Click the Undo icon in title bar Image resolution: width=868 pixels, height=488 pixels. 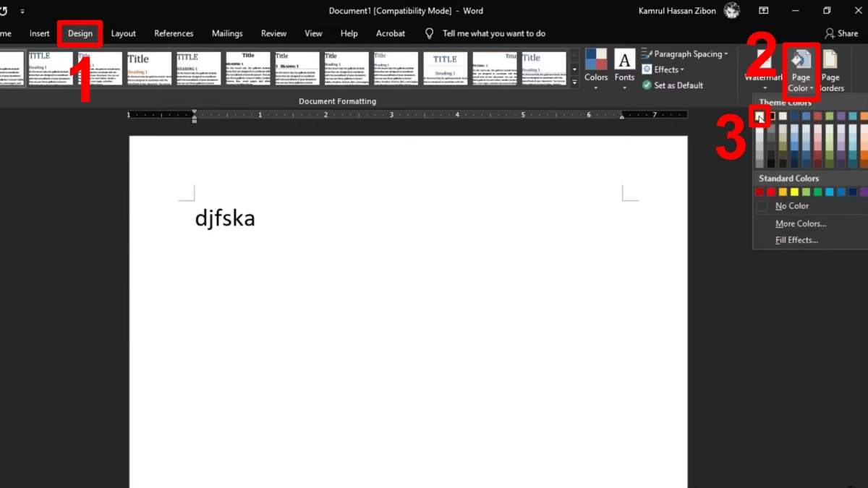3,11
